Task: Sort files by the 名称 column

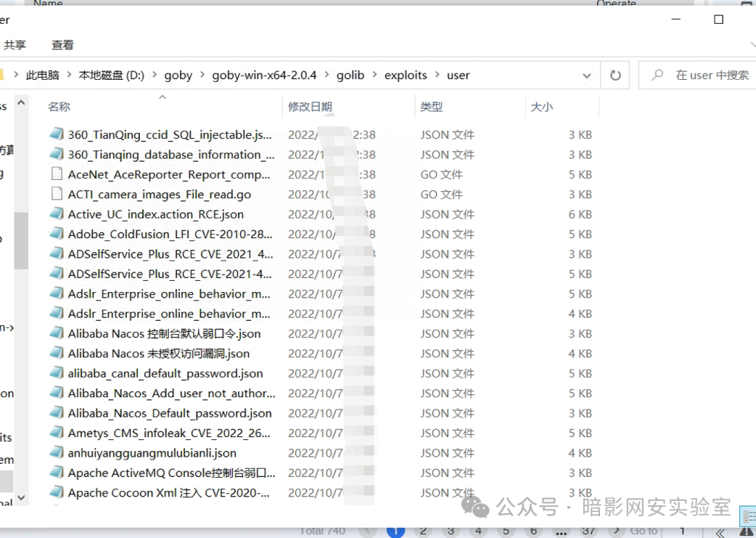Action: point(59,106)
